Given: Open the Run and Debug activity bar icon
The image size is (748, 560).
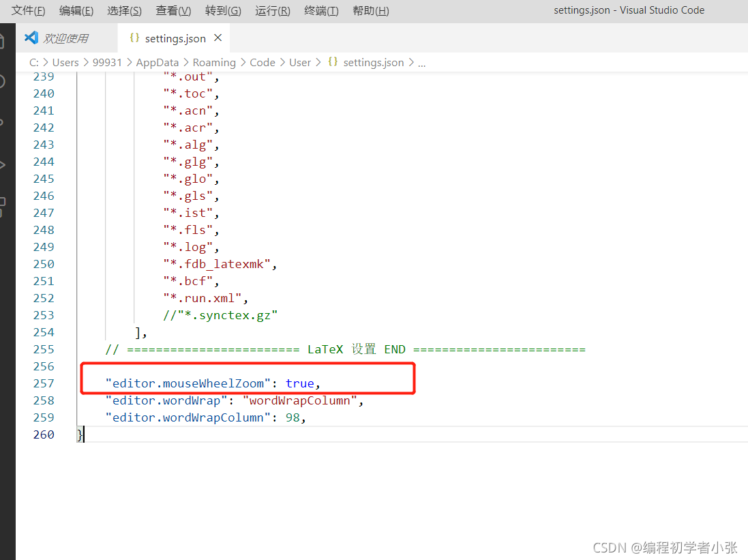Looking at the screenshot, I should pyautogui.click(x=2, y=165).
